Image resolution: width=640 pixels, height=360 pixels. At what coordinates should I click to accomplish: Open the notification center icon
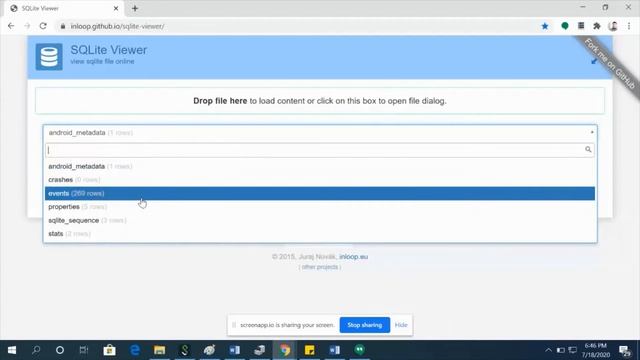624,350
